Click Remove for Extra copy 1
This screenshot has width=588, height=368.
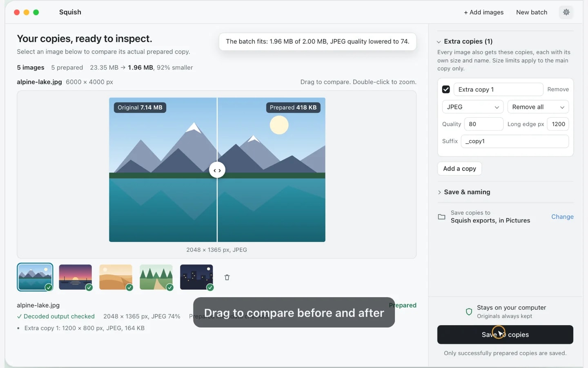click(558, 89)
